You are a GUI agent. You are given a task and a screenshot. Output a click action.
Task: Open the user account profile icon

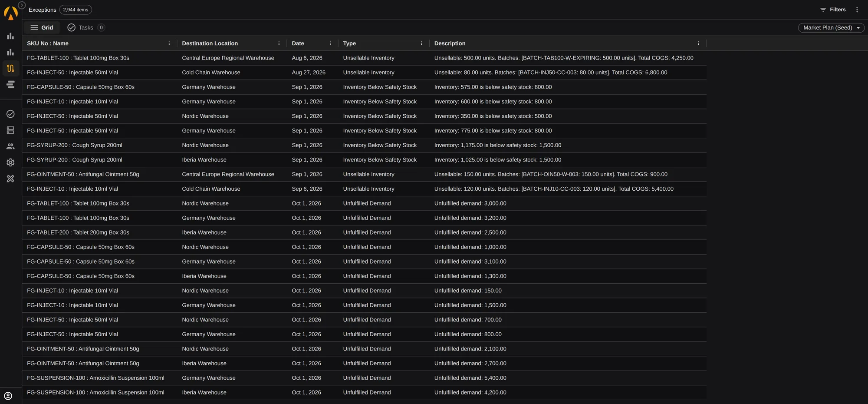click(8, 396)
